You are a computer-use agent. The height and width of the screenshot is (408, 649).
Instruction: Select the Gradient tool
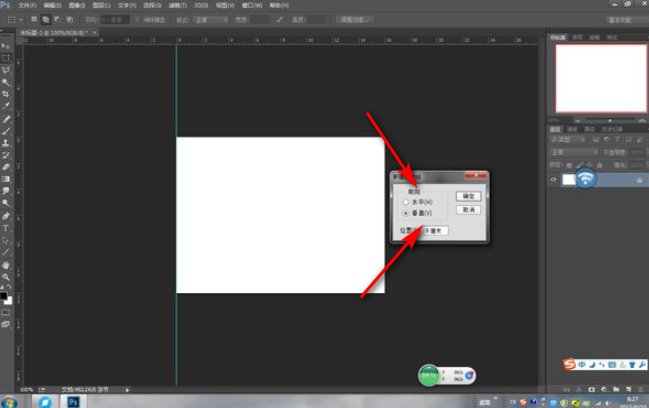click(5, 179)
